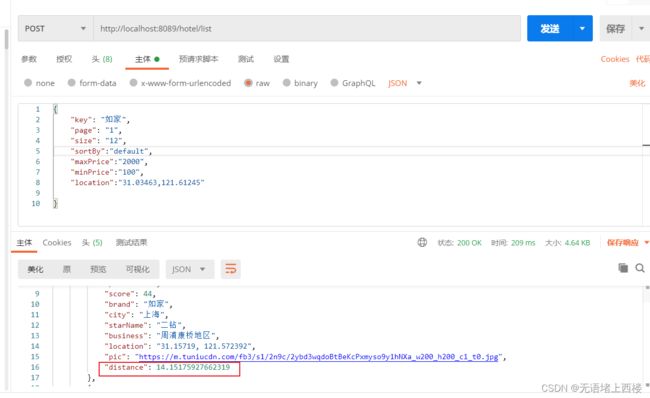Viewport: 650px width, 398px height.
Task: Open the request 头 (8) headers tab
Action: (x=102, y=59)
